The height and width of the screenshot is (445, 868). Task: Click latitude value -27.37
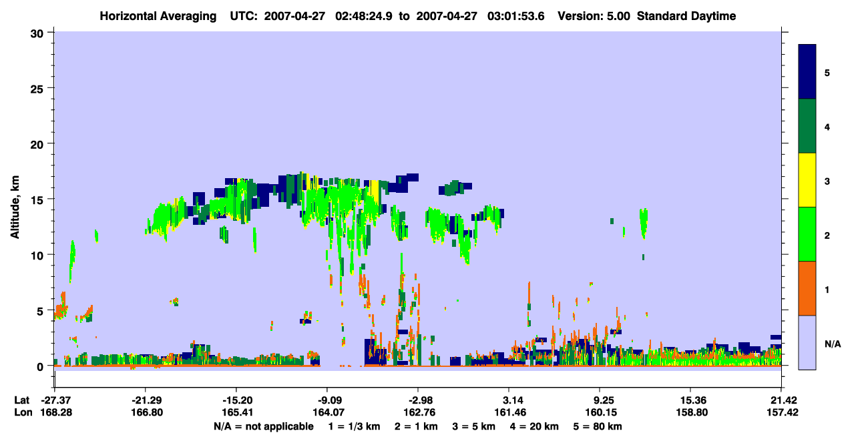click(x=54, y=400)
